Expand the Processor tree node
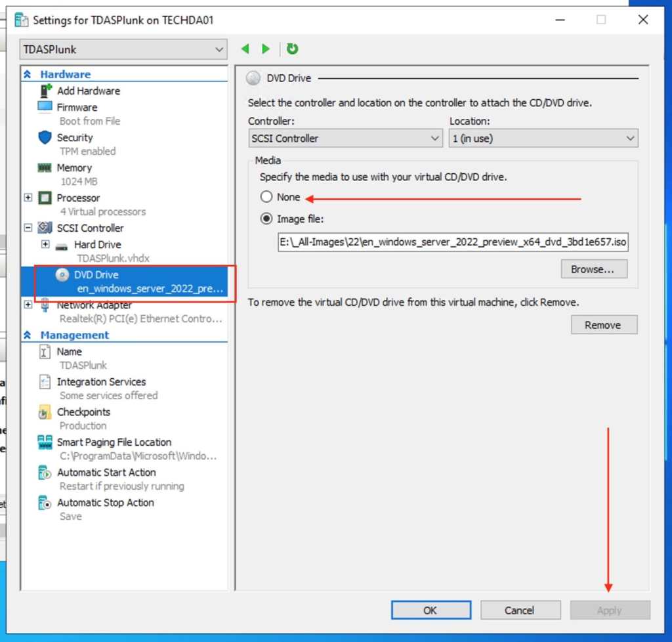This screenshot has width=672, height=642. (28, 198)
